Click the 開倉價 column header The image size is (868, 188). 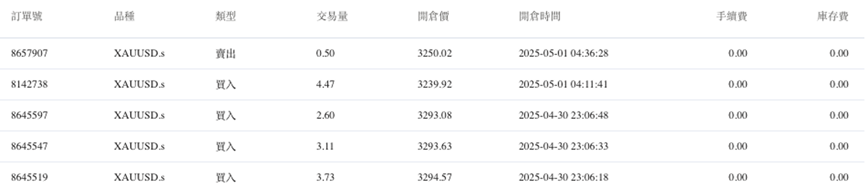[433, 16]
